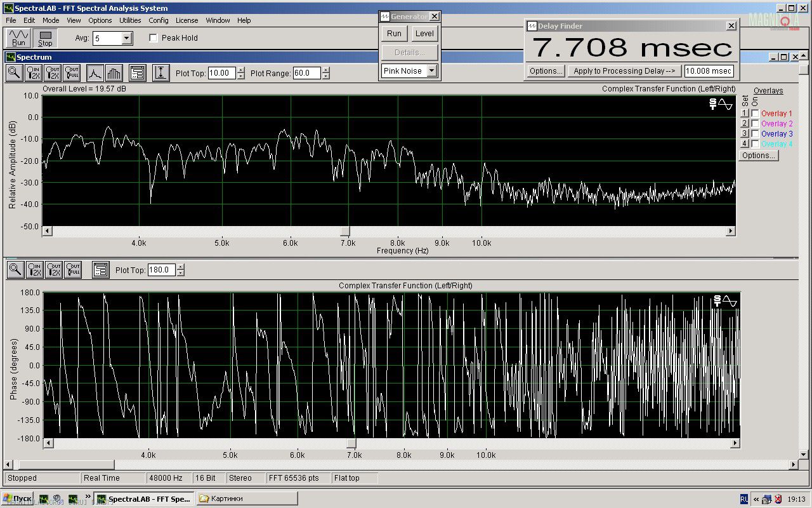The width and height of the screenshot is (812, 508).
Task: Open Spectrum plot options dialog icon
Action: [137, 73]
